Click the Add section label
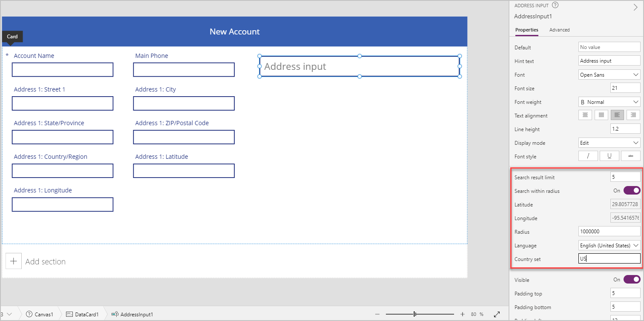 [46, 261]
